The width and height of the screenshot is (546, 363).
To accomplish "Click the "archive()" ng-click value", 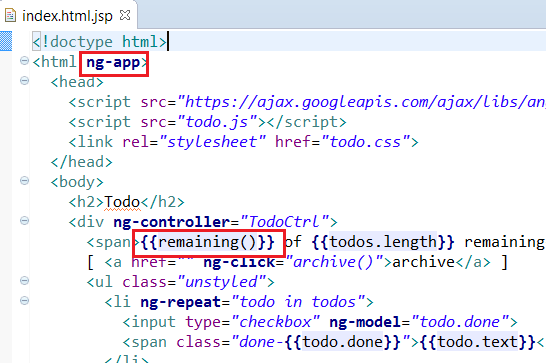I will pos(334,262).
